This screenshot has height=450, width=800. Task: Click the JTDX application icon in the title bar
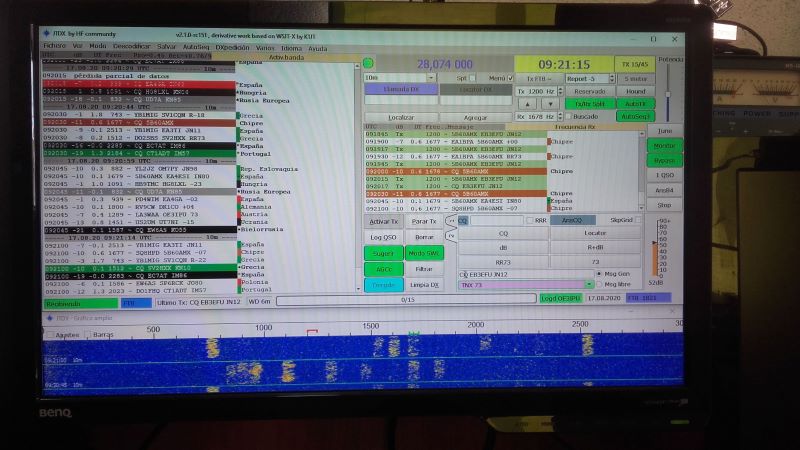(x=45, y=33)
